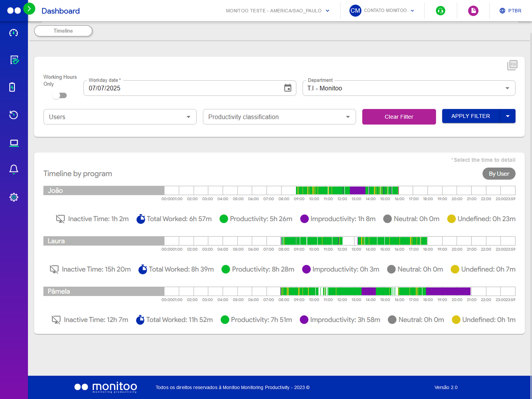Click the APPLY FILTER button
532x399 pixels.
pos(471,116)
